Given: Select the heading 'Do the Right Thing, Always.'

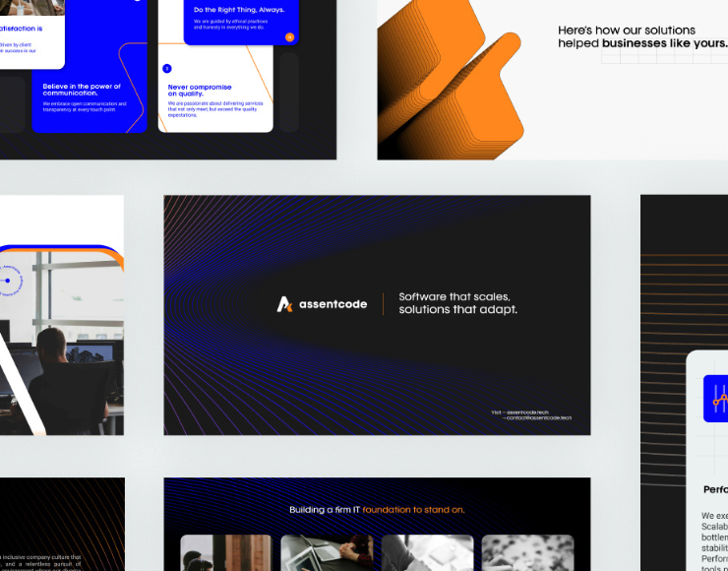Looking at the screenshot, I should point(239,10).
